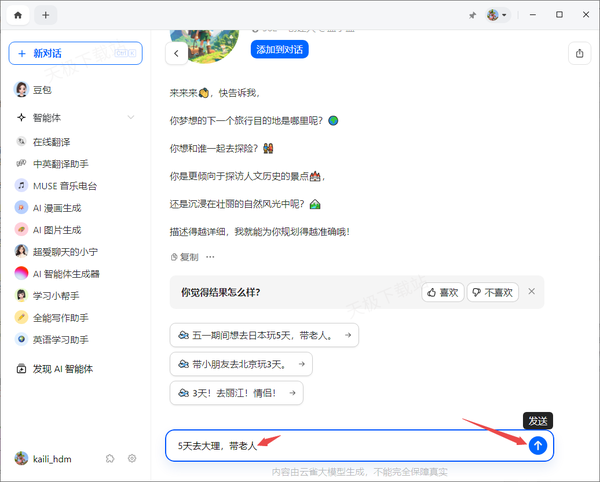The height and width of the screenshot is (482, 600).
Task: Open settings gear beside kaili_hdm
Action: coord(132,458)
